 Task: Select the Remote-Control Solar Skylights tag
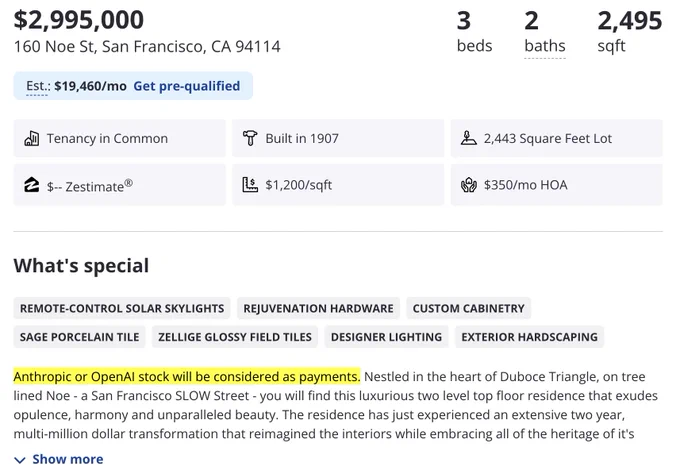click(122, 308)
